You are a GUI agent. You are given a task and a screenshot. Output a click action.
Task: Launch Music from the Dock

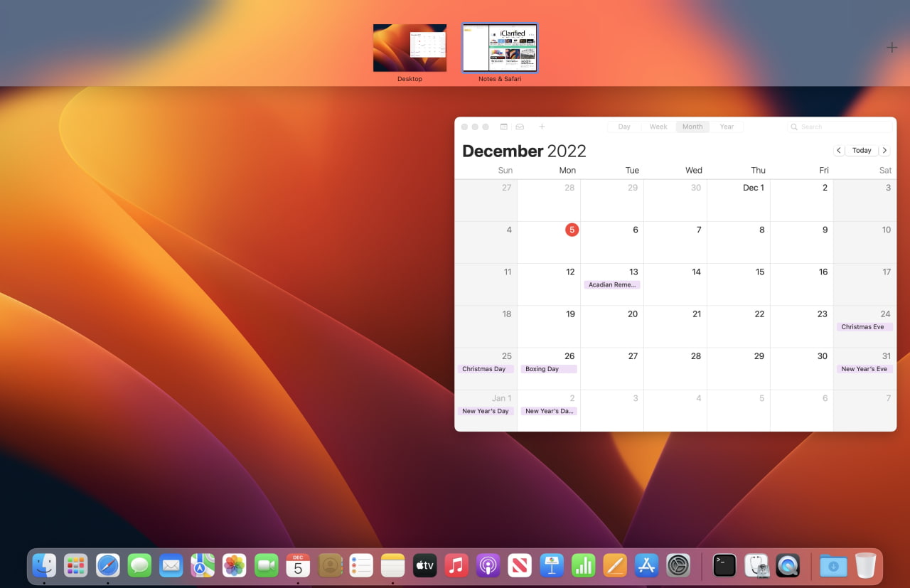(456, 565)
